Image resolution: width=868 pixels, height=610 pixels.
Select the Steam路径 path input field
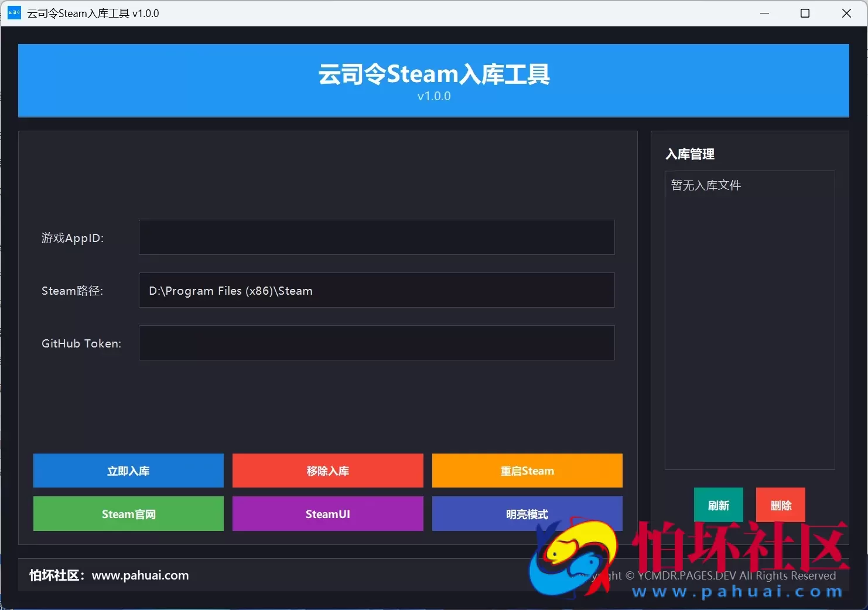tap(377, 290)
